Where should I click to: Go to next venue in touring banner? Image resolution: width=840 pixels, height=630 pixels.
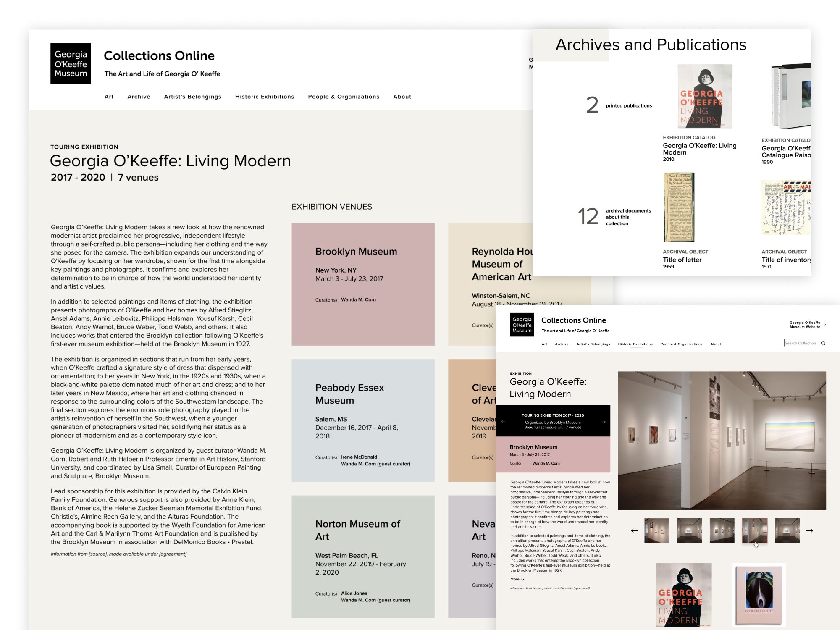(604, 421)
